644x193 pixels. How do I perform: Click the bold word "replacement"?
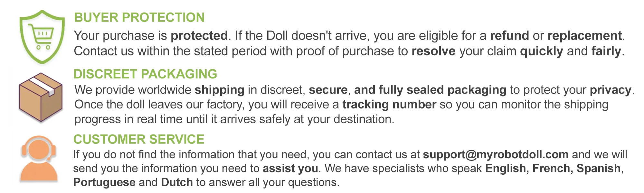(585, 35)
